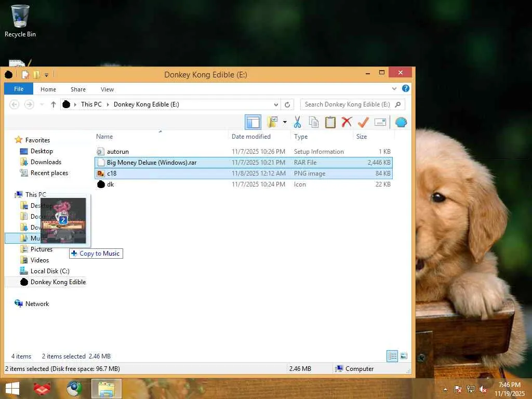Select the c18 PNG image file
Image resolution: width=532 pixels, height=399 pixels.
[x=244, y=174]
